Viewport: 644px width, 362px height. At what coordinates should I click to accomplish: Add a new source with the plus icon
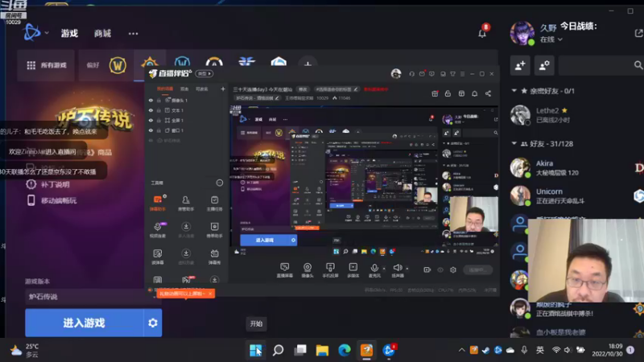pyautogui.click(x=223, y=89)
